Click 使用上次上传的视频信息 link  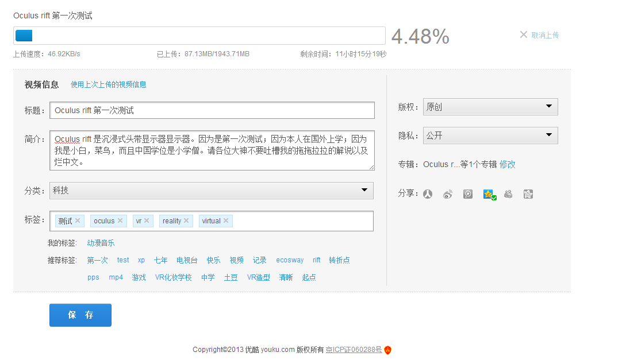[108, 85]
